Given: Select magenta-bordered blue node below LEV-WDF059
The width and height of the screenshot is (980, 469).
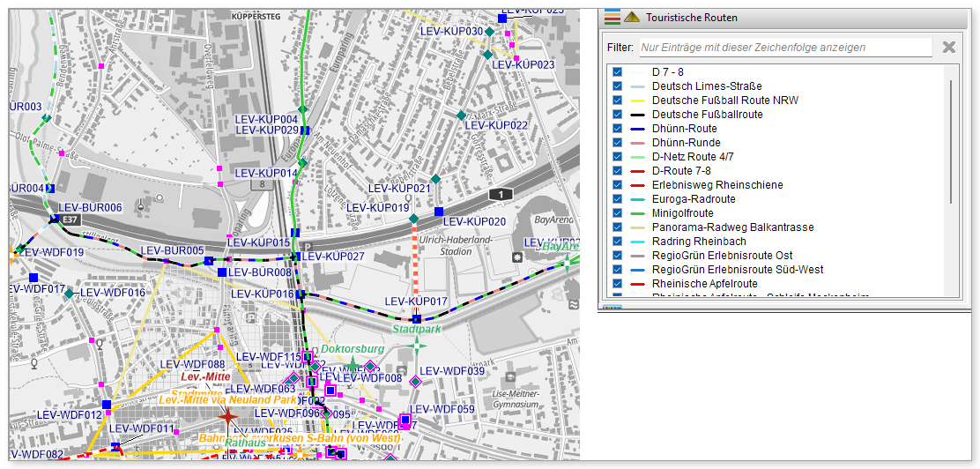Looking at the screenshot, I should pos(405,419).
